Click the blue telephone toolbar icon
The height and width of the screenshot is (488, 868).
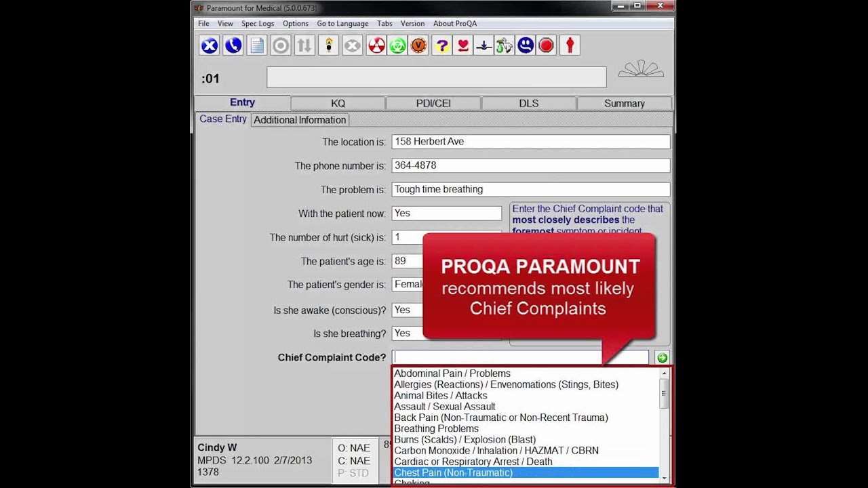[233, 45]
